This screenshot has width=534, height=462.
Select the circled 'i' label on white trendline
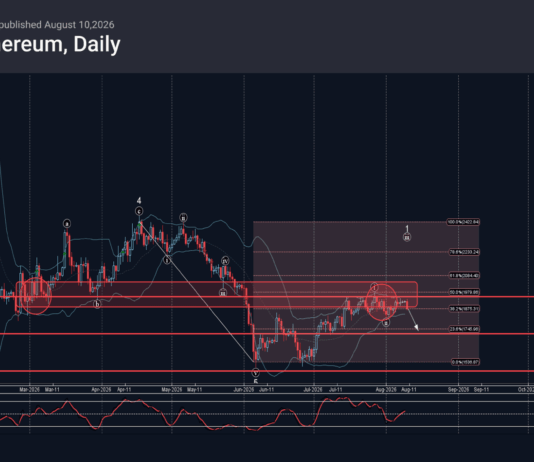(x=167, y=260)
